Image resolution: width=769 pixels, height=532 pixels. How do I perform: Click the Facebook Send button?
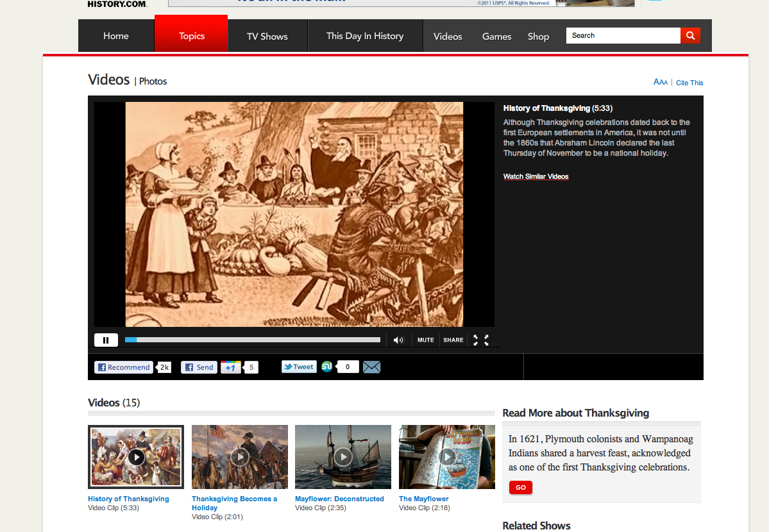coord(199,367)
